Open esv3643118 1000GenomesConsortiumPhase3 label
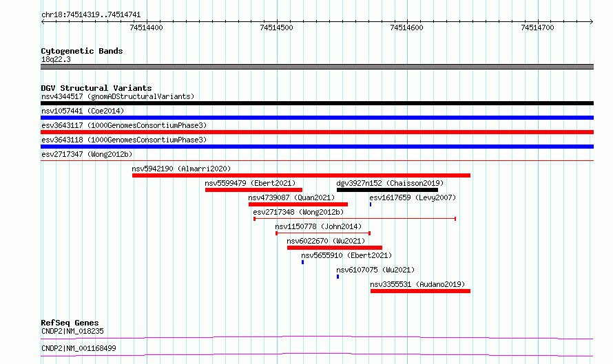 pyautogui.click(x=124, y=140)
